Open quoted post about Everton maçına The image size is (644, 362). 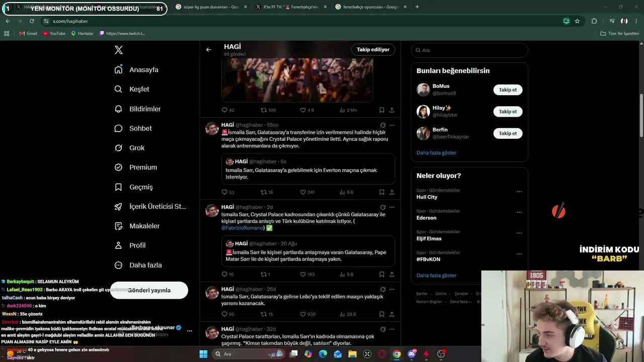tap(308, 168)
